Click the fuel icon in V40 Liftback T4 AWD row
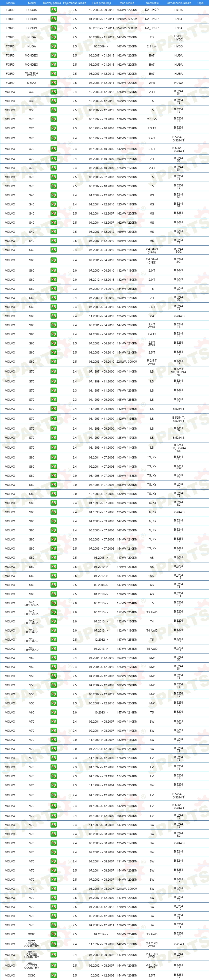 pos(53,630)
